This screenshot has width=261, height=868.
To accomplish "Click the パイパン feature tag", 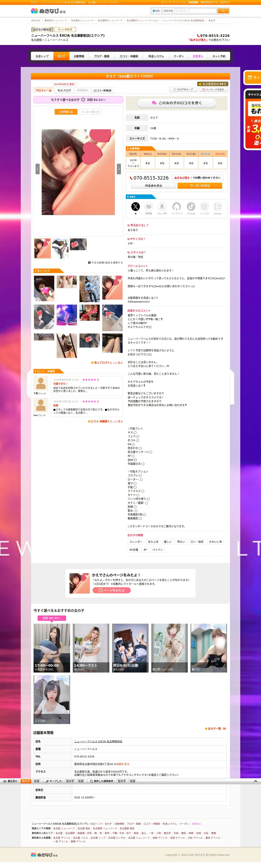I will pyautogui.click(x=157, y=550).
